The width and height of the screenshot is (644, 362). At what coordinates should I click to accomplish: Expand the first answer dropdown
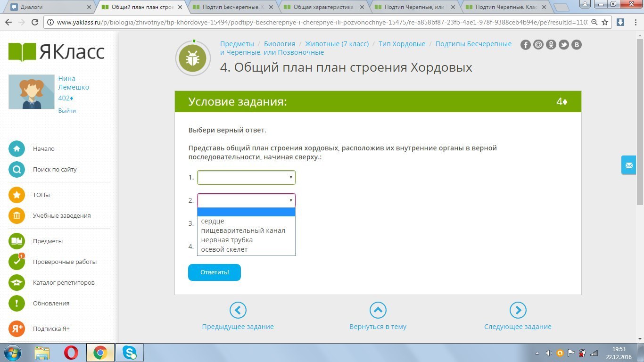(x=246, y=178)
